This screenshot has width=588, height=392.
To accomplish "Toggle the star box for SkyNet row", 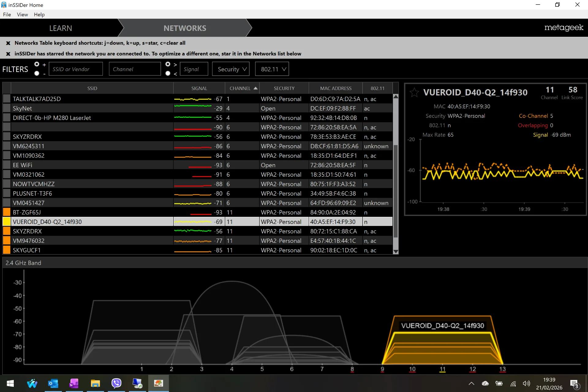I will [6, 108].
